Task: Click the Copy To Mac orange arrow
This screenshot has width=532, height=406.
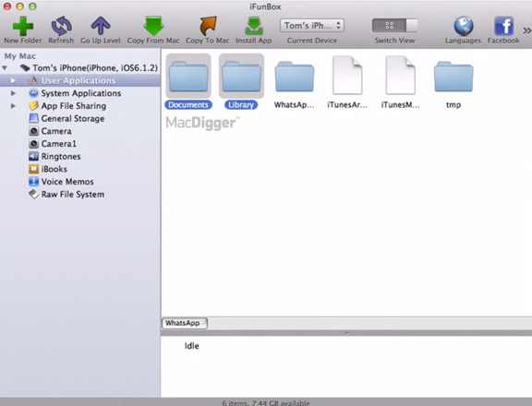Action: point(207,26)
